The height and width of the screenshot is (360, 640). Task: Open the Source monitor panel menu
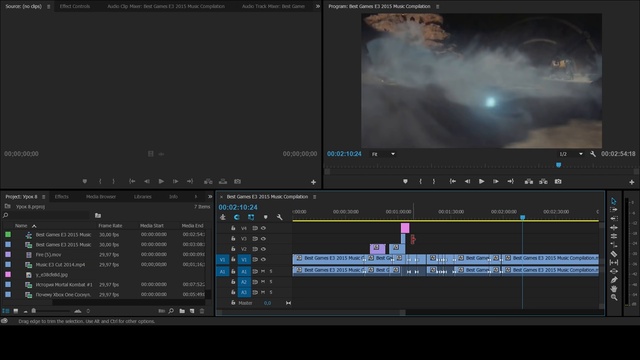tap(49, 7)
